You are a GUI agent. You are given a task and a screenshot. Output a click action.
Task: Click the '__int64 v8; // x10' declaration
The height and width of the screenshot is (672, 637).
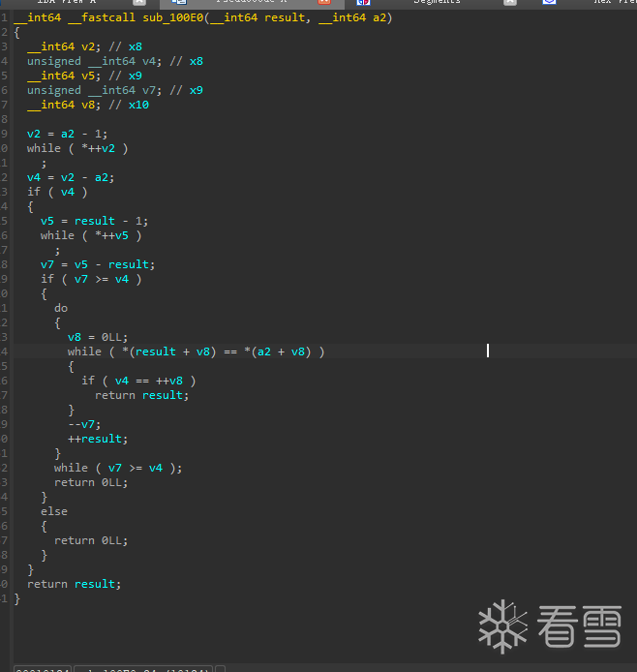click(x=88, y=105)
